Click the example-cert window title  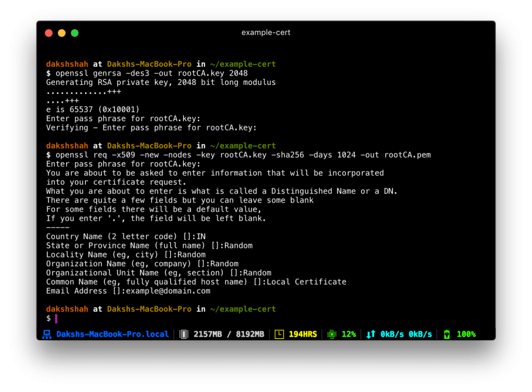(x=266, y=32)
